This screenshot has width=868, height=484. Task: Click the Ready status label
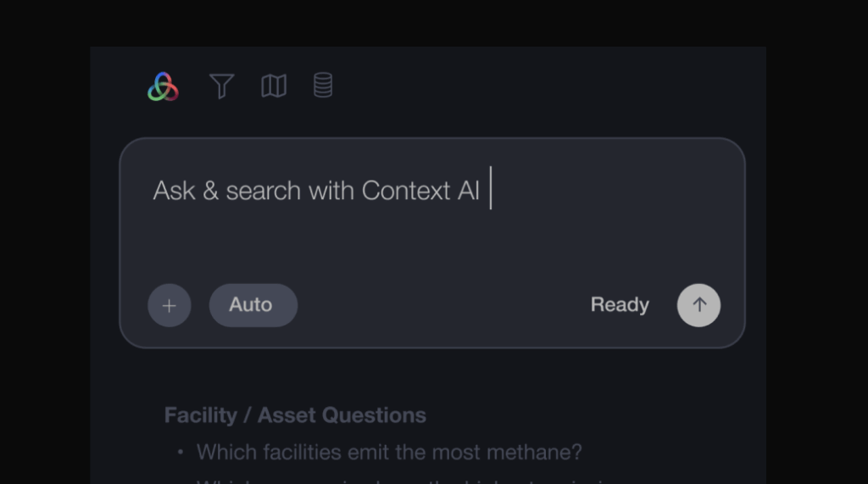(x=620, y=305)
